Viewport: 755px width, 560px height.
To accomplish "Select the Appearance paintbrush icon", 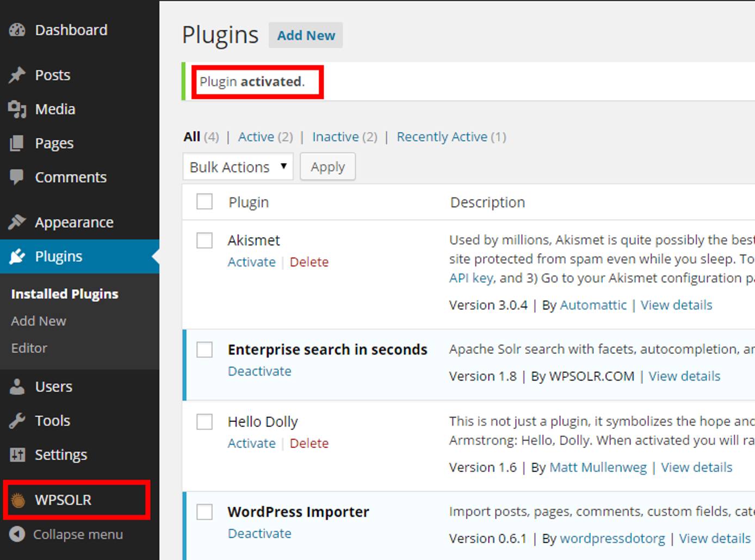I will coord(18,221).
